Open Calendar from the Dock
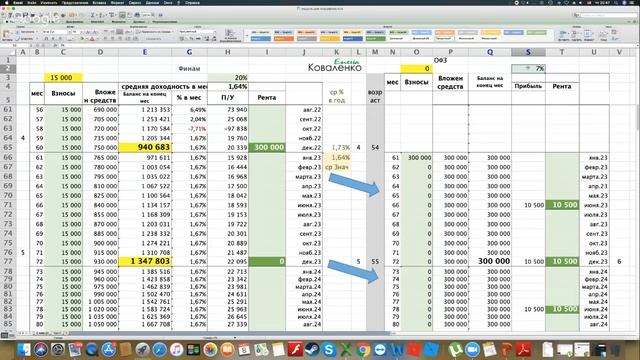The height and width of the screenshot is (360, 640). pyautogui.click(x=244, y=350)
